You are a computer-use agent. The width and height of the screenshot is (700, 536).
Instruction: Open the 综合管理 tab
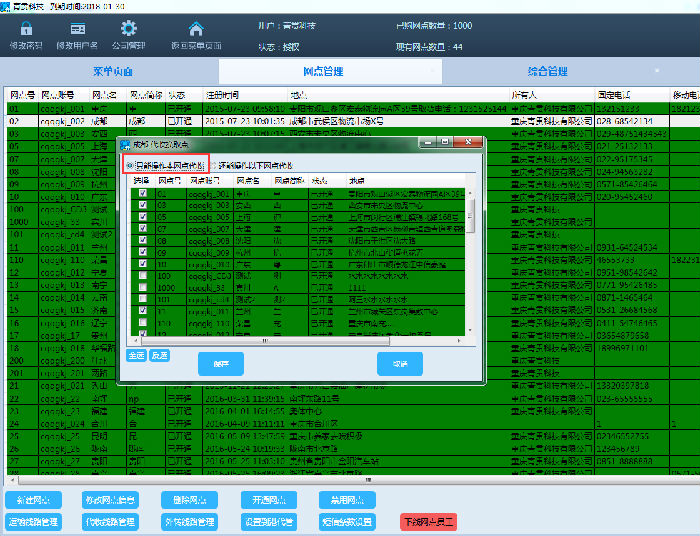pos(547,72)
